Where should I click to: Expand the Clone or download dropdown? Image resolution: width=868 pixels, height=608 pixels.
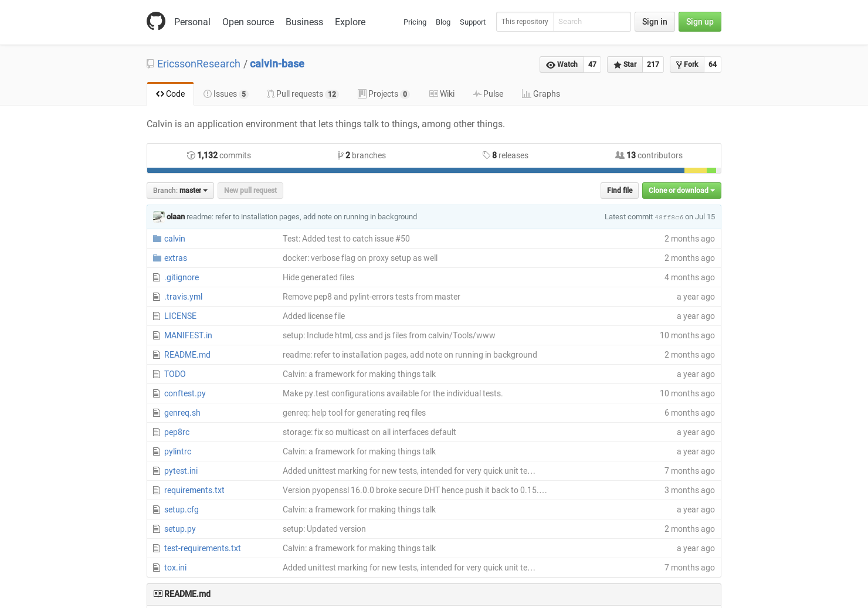(681, 191)
